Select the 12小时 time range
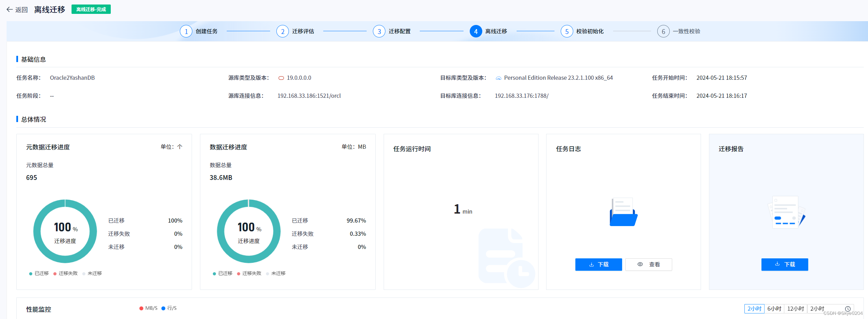Screen dimensions: 868x319 796,308
